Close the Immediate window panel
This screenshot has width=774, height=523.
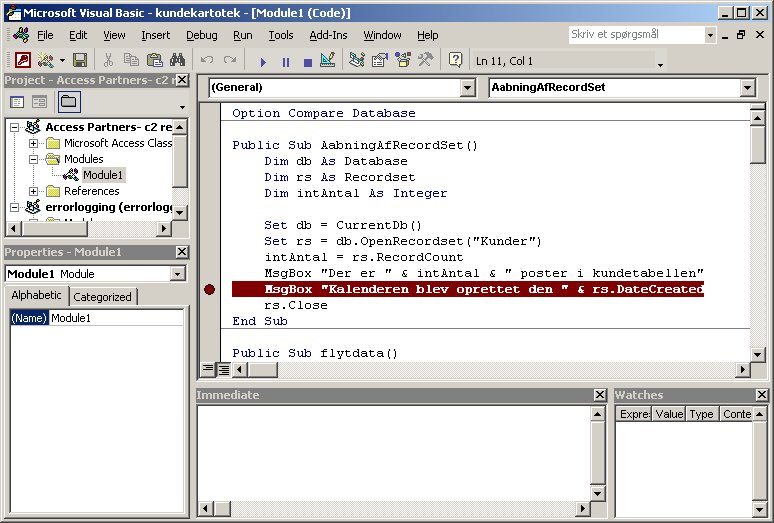click(x=599, y=395)
